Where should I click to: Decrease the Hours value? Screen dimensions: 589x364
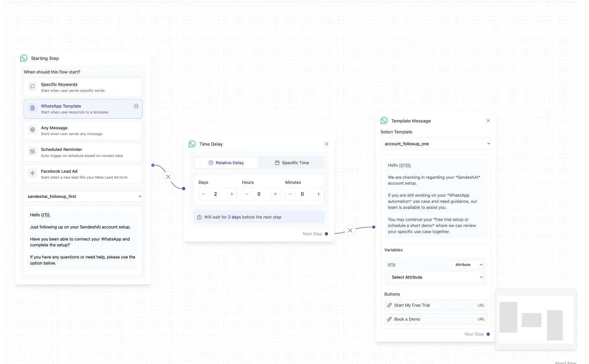247,194
